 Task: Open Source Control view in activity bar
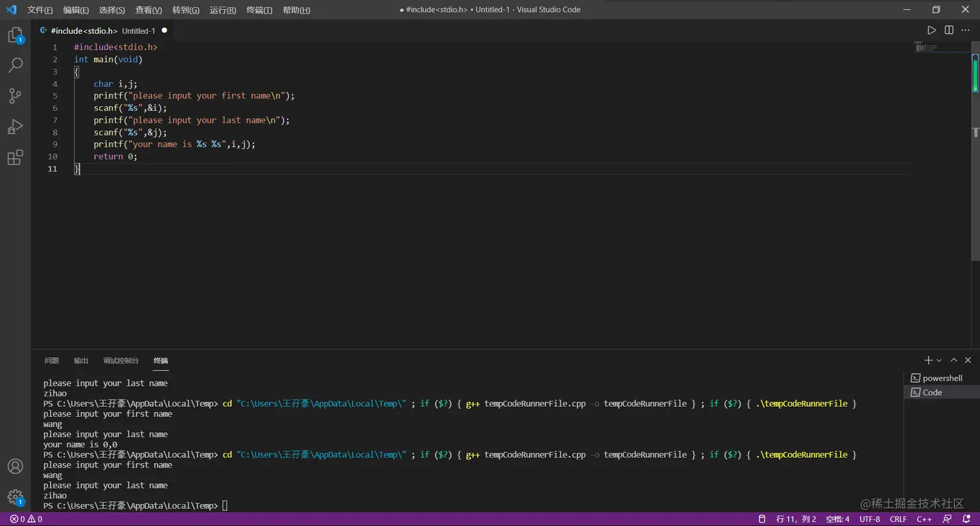(x=15, y=96)
